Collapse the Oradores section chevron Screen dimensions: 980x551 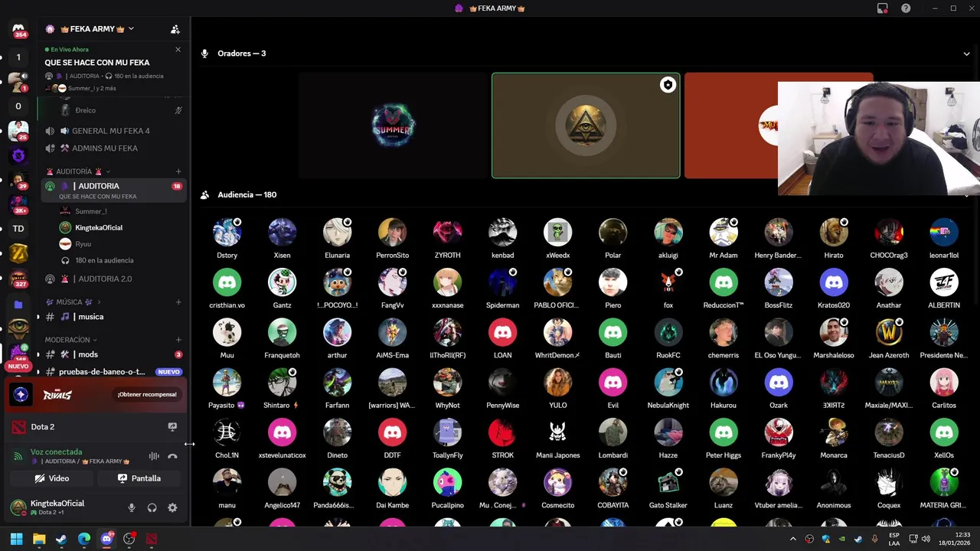click(x=966, y=54)
